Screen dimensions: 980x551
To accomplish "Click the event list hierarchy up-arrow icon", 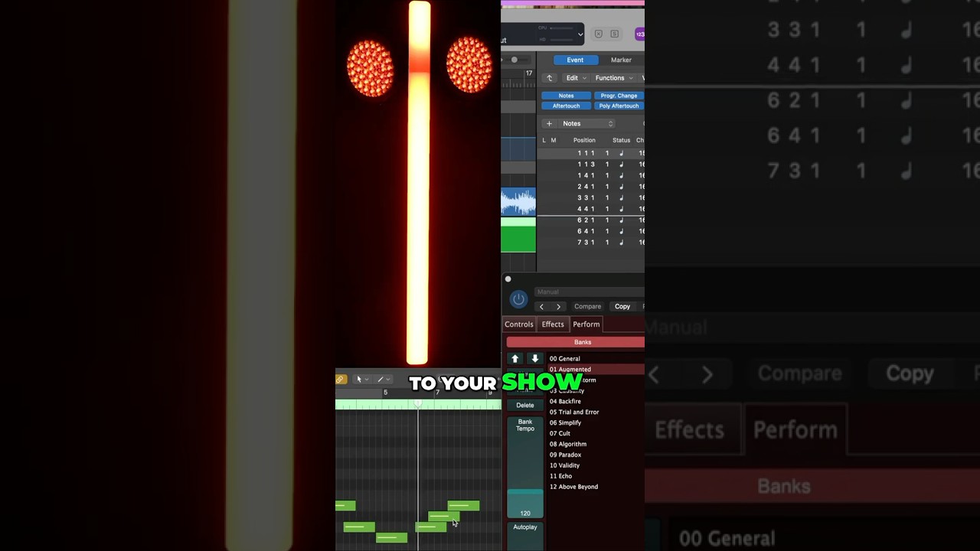I will click(549, 78).
